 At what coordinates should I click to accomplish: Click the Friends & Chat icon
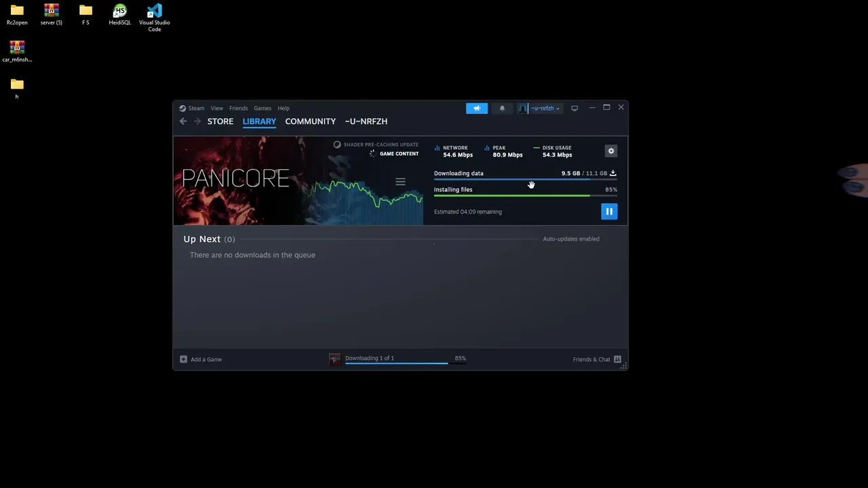617,359
